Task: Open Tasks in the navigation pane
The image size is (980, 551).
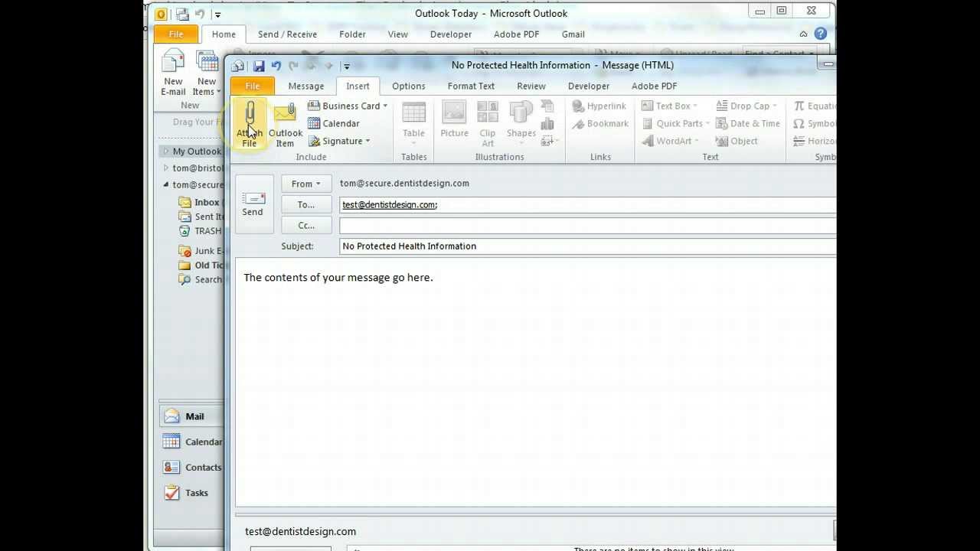Action: 191,493
